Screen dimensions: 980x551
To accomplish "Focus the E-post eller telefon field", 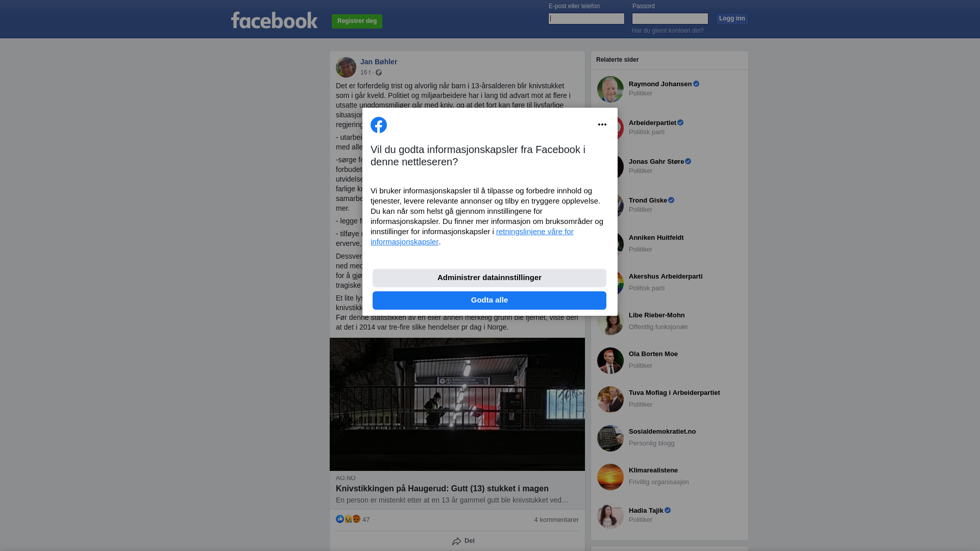I will coord(586,18).
